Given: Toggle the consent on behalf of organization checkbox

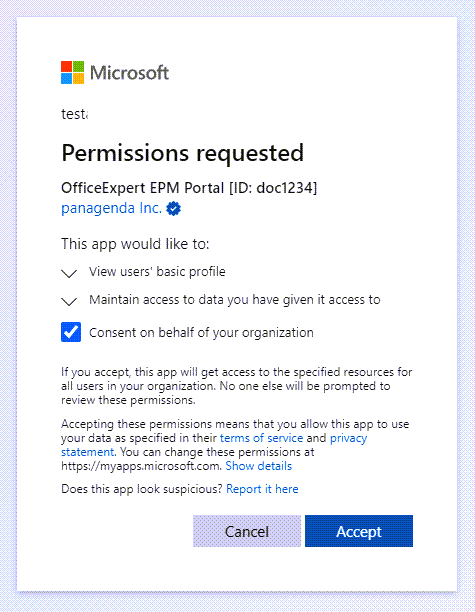Looking at the screenshot, I should pos(71,332).
